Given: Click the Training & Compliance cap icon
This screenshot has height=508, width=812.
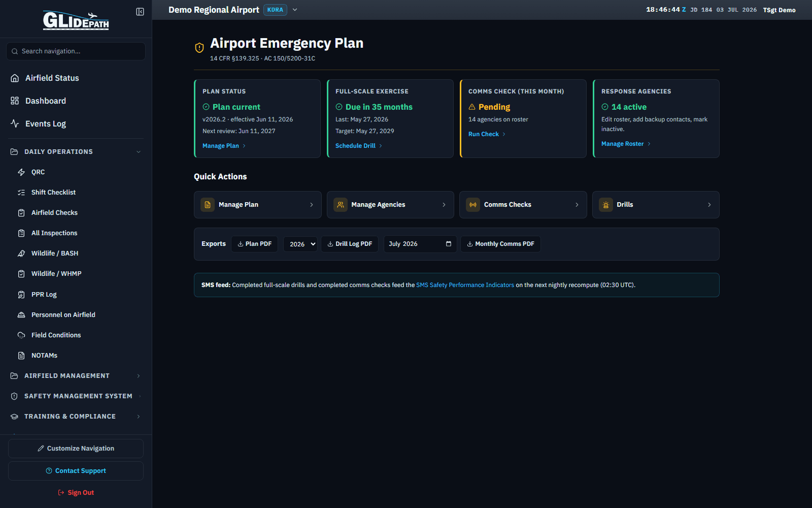Looking at the screenshot, I should [14, 417].
